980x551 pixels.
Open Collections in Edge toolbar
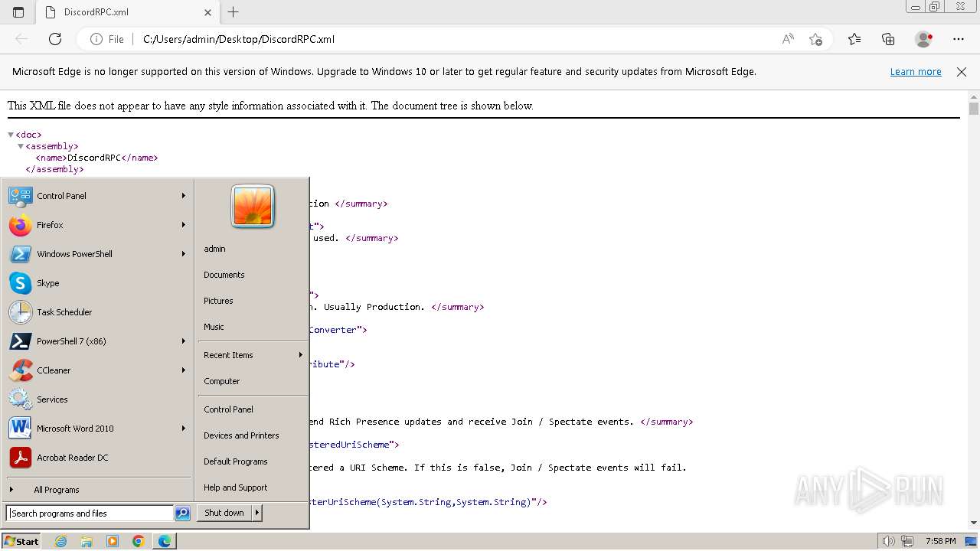tap(888, 39)
